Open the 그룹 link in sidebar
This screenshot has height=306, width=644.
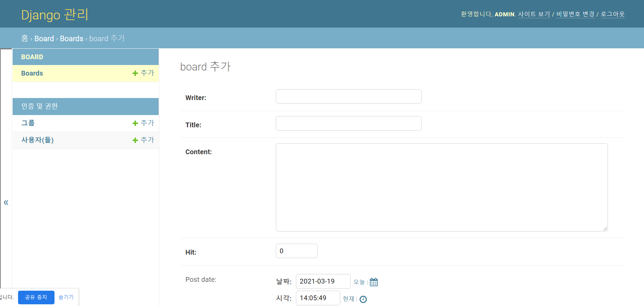coord(28,123)
